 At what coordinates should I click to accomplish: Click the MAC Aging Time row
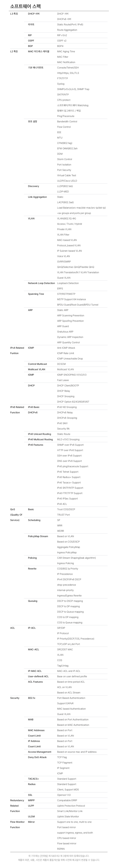(x=66, y=52)
